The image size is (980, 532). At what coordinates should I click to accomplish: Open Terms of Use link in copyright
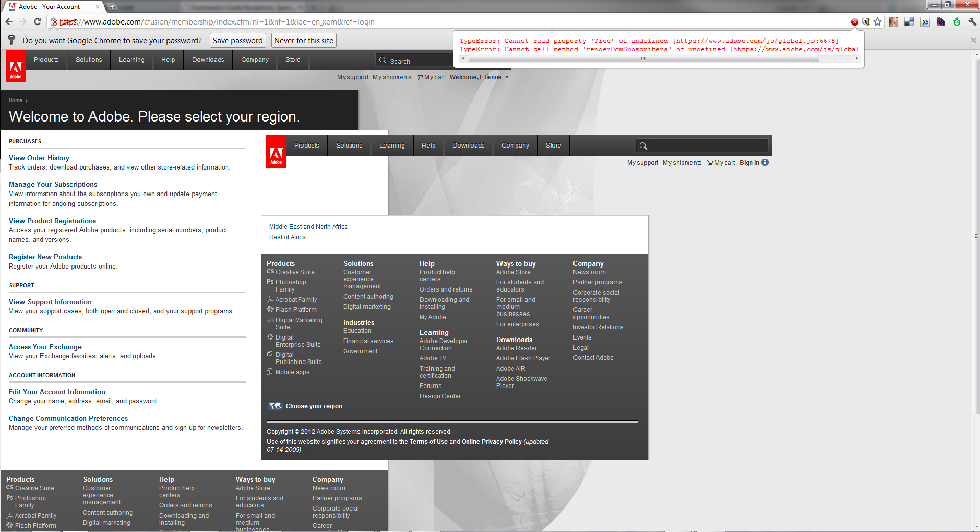coord(428,442)
